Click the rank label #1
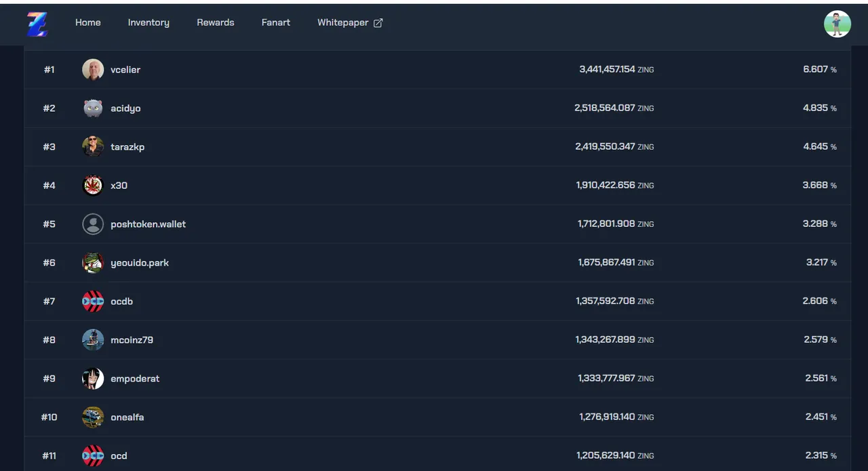This screenshot has height=471, width=868. pos(50,69)
